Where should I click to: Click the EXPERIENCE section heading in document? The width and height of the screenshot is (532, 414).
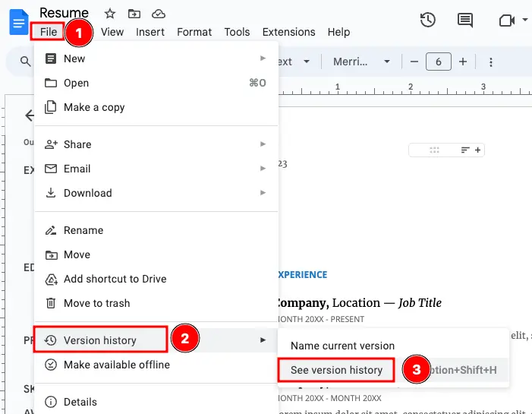[x=302, y=275]
